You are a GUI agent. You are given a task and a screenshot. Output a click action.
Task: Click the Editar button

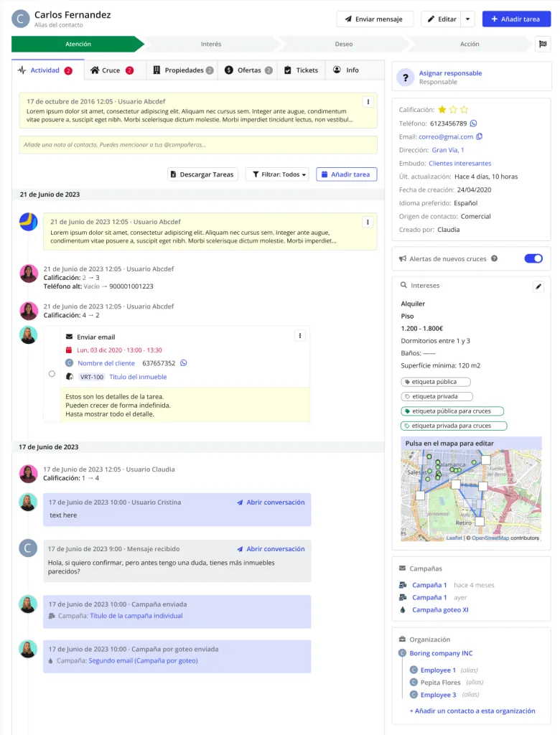[442, 19]
